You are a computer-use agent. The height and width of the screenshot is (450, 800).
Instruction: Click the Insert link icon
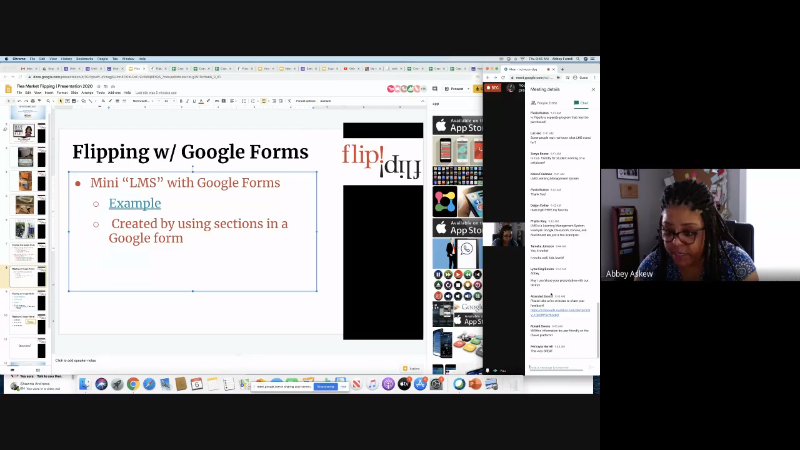(x=216, y=101)
